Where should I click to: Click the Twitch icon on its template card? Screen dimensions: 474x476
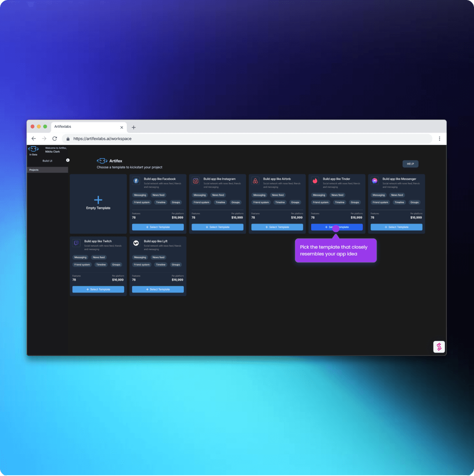point(76,243)
